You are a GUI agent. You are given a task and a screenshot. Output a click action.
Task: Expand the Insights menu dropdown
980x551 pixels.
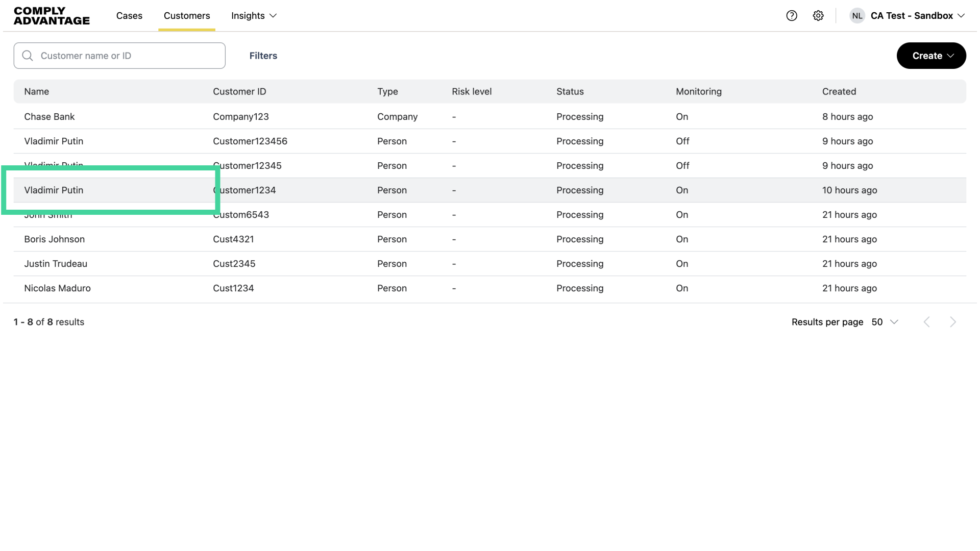pos(254,16)
